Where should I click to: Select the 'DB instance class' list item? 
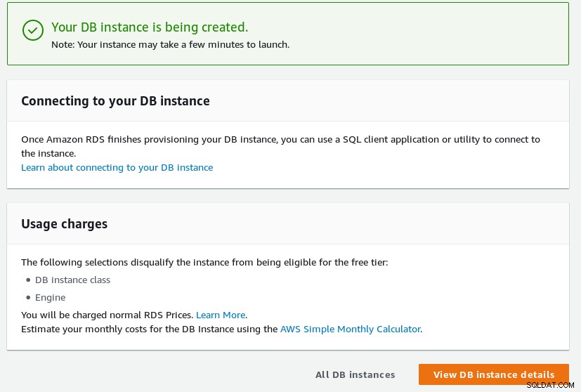click(x=72, y=280)
